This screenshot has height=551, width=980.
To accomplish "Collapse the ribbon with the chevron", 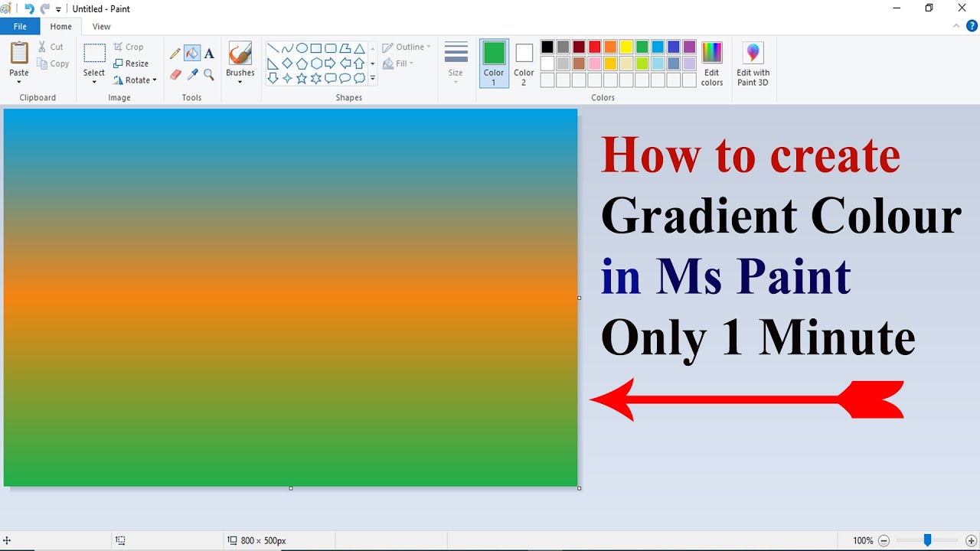I will click(x=956, y=26).
